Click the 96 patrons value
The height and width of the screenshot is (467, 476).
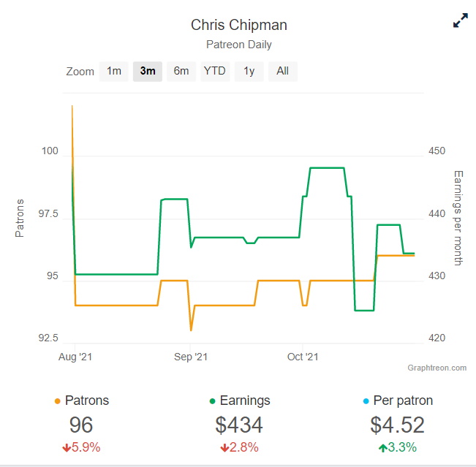tap(81, 425)
